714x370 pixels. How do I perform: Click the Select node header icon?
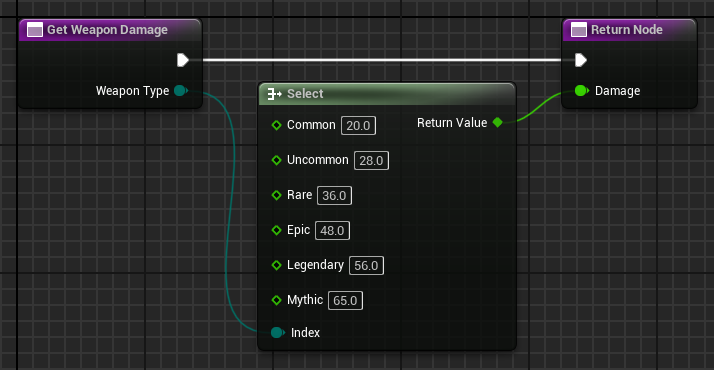tap(274, 94)
